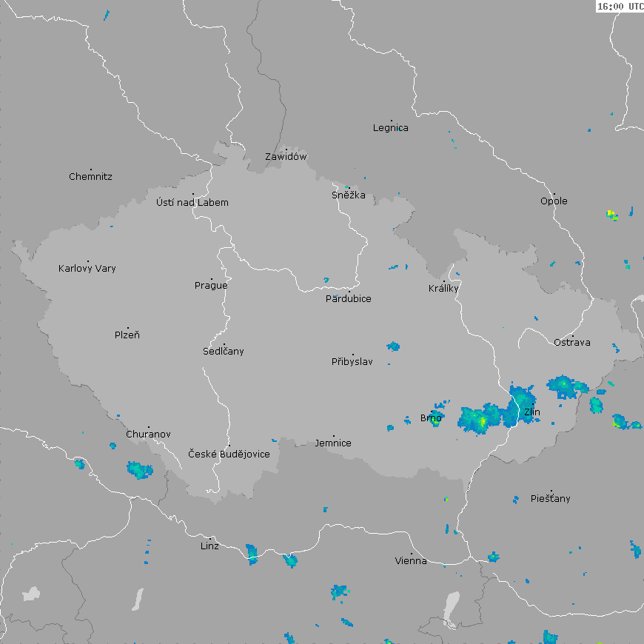Select the Prague city label
The height and width of the screenshot is (644, 644).
coord(211,286)
